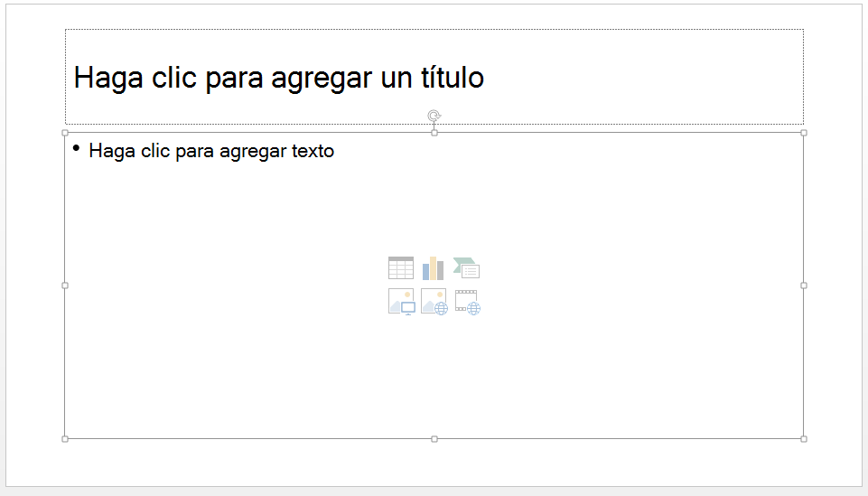Select the top-left corner handle of content box

point(65,133)
